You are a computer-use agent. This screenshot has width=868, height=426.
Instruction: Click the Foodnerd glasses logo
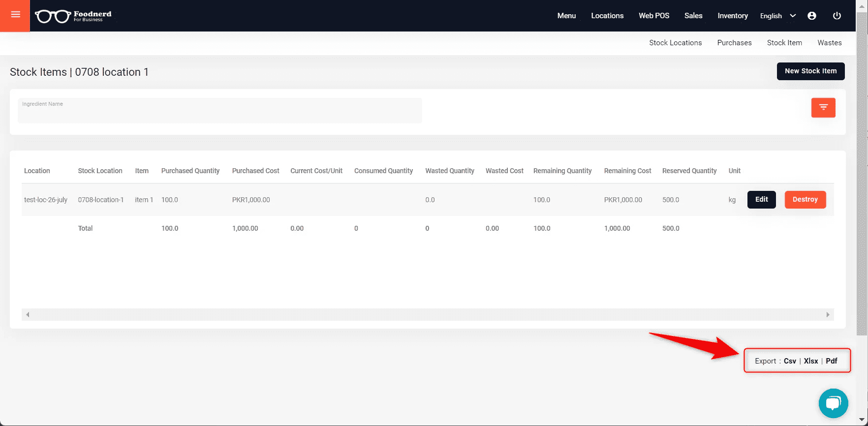73,16
